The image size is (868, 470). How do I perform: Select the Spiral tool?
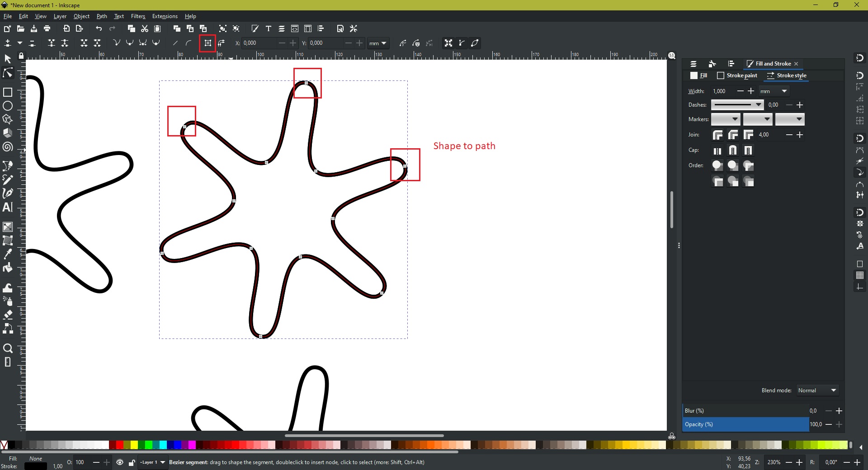pyautogui.click(x=8, y=147)
